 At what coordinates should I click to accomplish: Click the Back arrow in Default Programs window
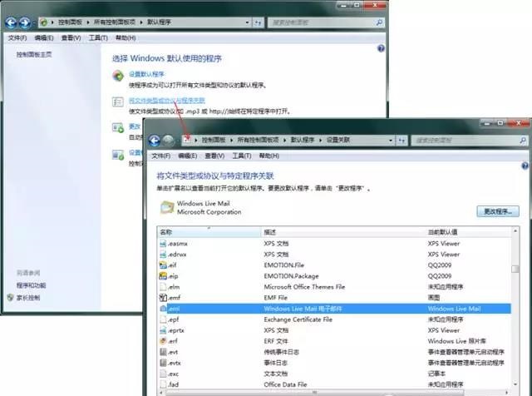point(11,22)
